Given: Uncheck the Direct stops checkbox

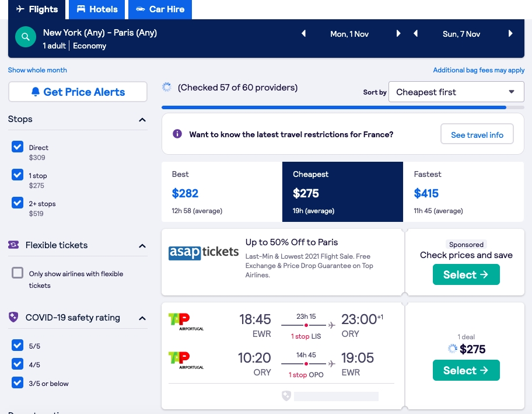Looking at the screenshot, I should (x=17, y=147).
